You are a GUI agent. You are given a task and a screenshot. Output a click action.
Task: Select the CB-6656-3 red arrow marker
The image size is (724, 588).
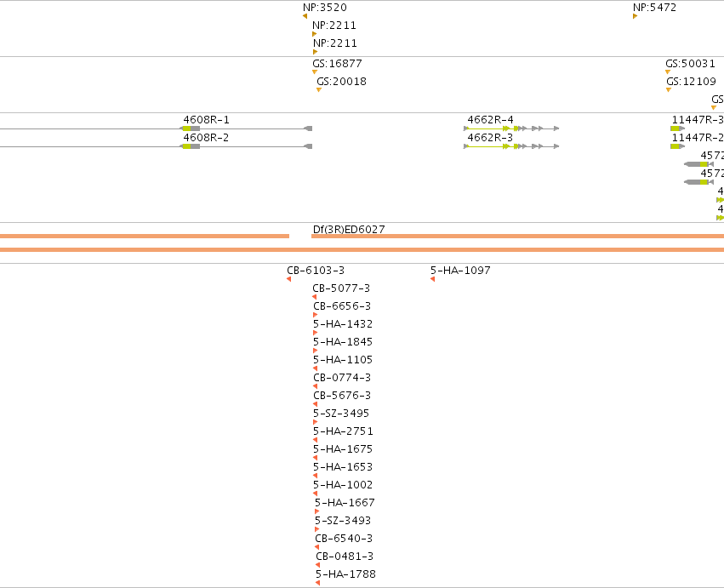[x=316, y=315]
